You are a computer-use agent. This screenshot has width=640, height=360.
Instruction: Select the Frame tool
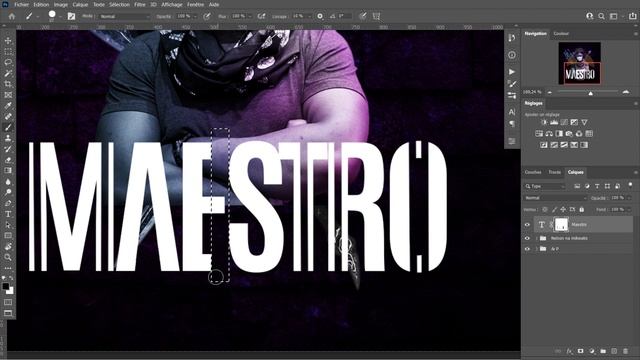[8, 95]
